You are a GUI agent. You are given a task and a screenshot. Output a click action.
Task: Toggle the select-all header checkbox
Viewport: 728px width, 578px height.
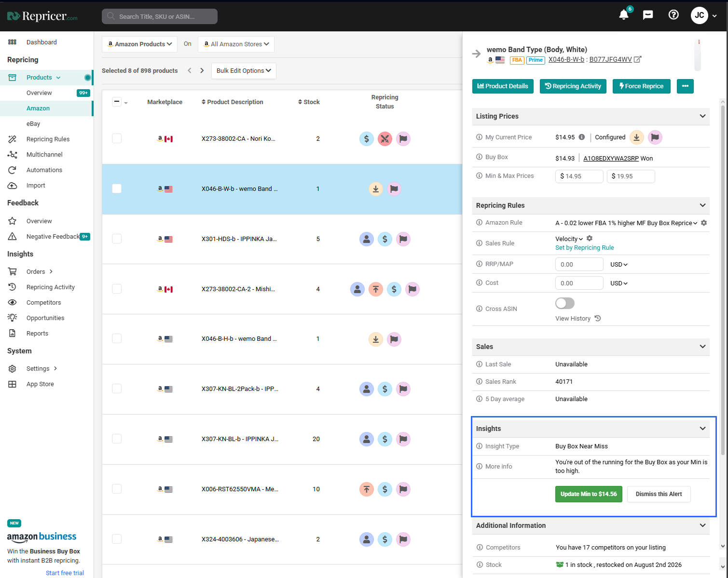coord(117,102)
